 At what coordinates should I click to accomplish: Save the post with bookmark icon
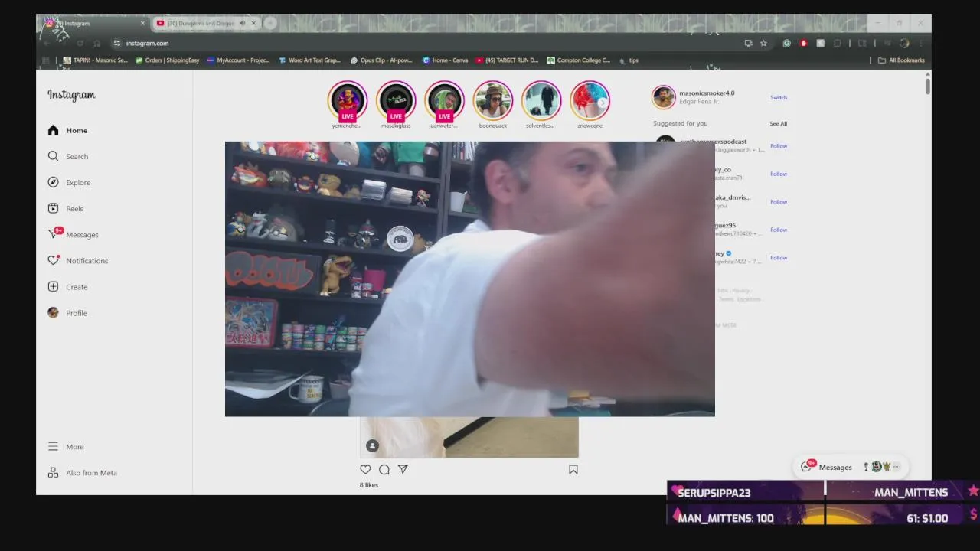click(x=573, y=469)
